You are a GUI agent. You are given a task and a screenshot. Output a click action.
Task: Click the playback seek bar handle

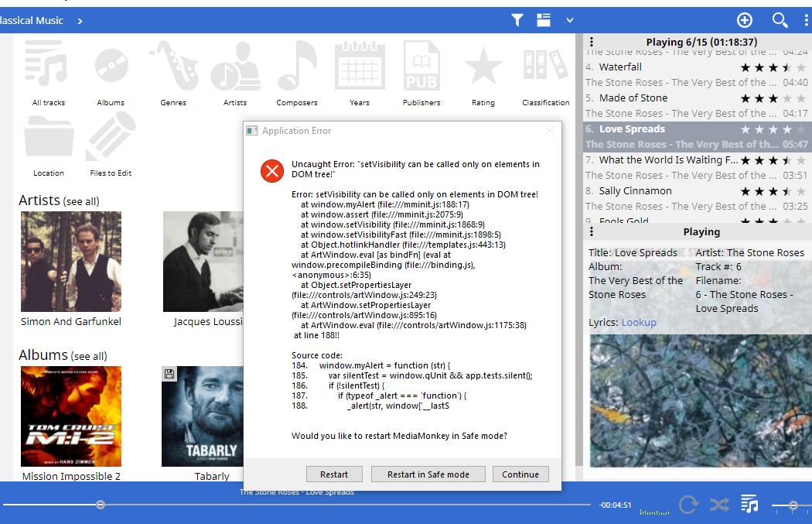(101, 505)
